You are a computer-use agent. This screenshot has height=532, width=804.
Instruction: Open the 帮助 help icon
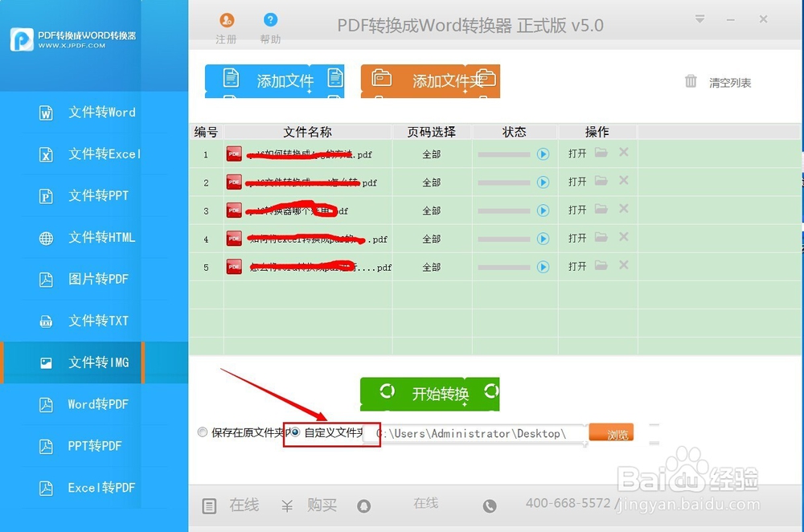[x=270, y=20]
